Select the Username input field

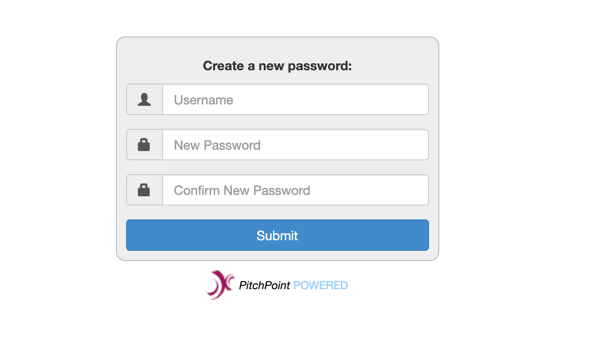[296, 99]
